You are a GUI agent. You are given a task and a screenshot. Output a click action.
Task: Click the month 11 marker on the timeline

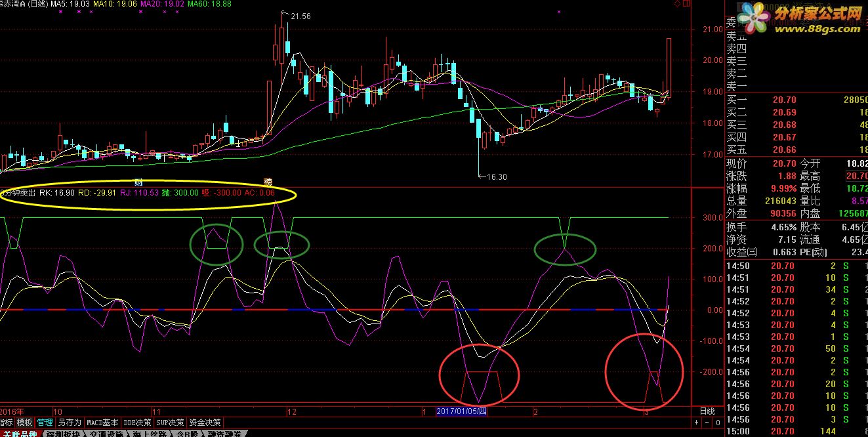(x=156, y=411)
